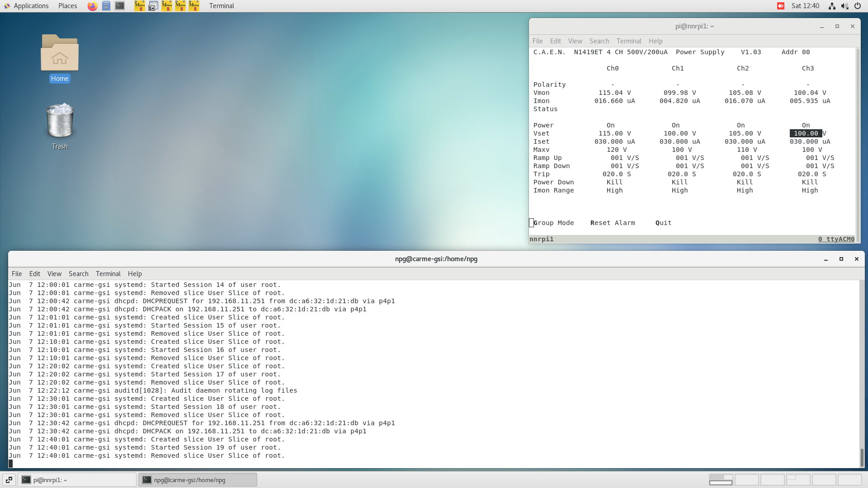Expand the Places menu
The image size is (868, 488).
67,6
